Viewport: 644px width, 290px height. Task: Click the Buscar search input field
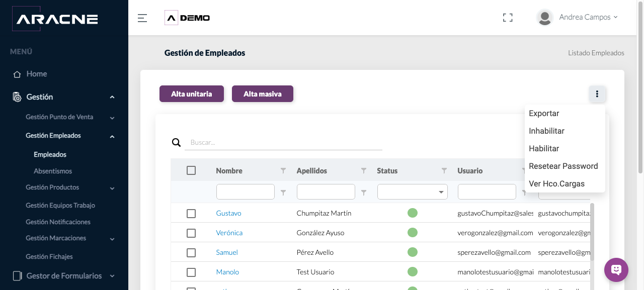coord(283,143)
